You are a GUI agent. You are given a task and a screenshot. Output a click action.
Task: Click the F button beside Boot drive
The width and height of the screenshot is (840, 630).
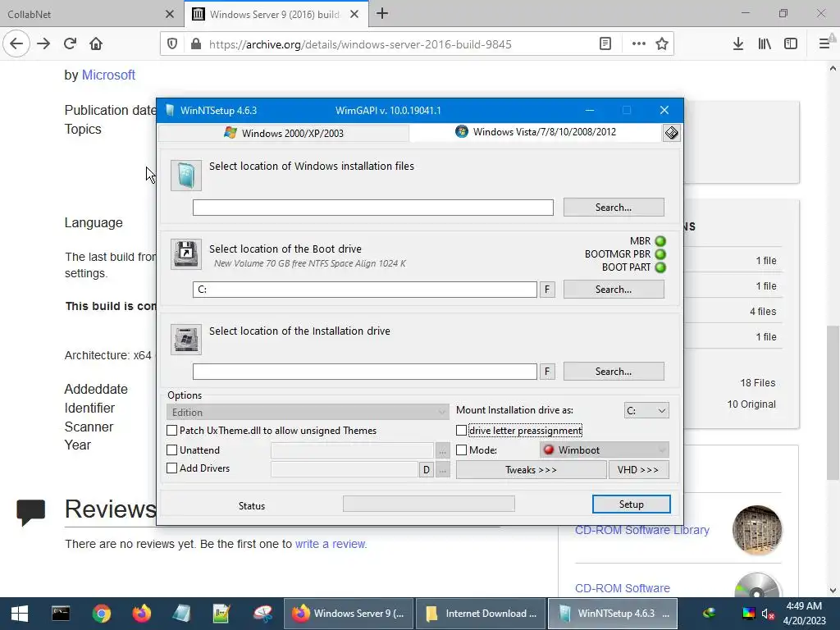coord(547,290)
